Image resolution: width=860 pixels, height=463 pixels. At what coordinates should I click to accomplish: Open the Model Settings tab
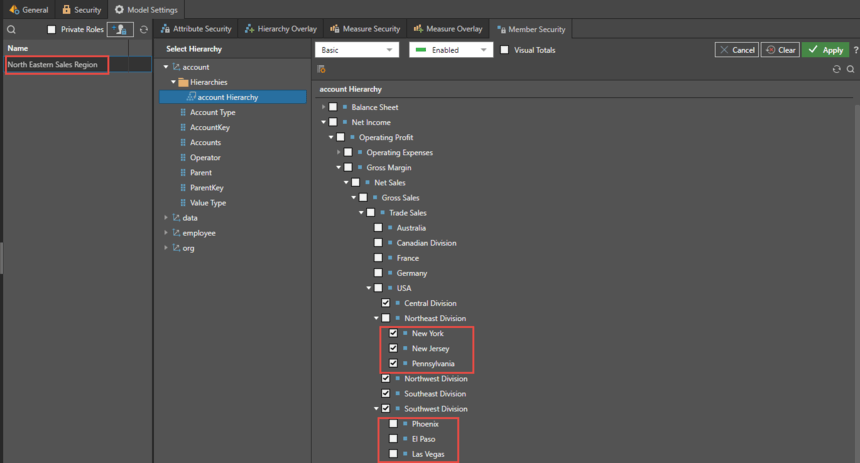click(146, 10)
